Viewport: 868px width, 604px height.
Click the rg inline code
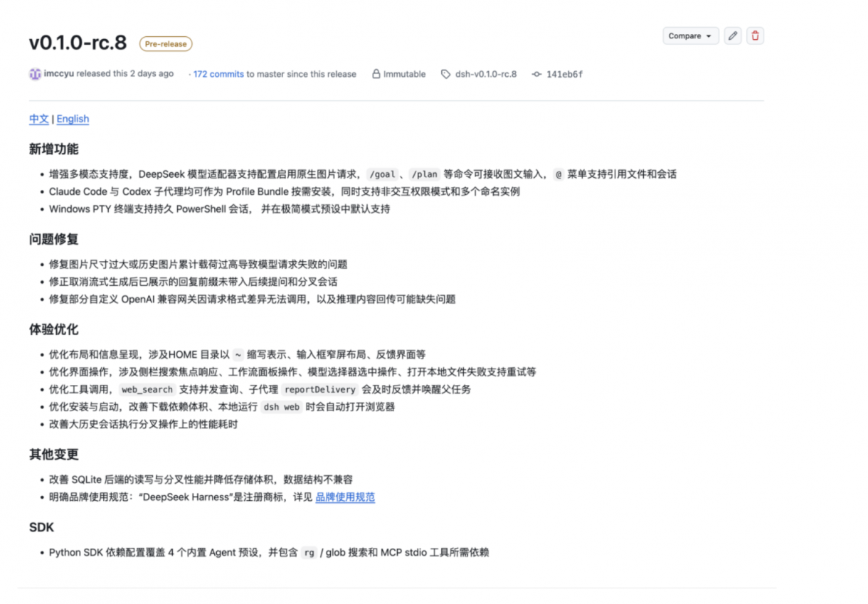(x=308, y=553)
